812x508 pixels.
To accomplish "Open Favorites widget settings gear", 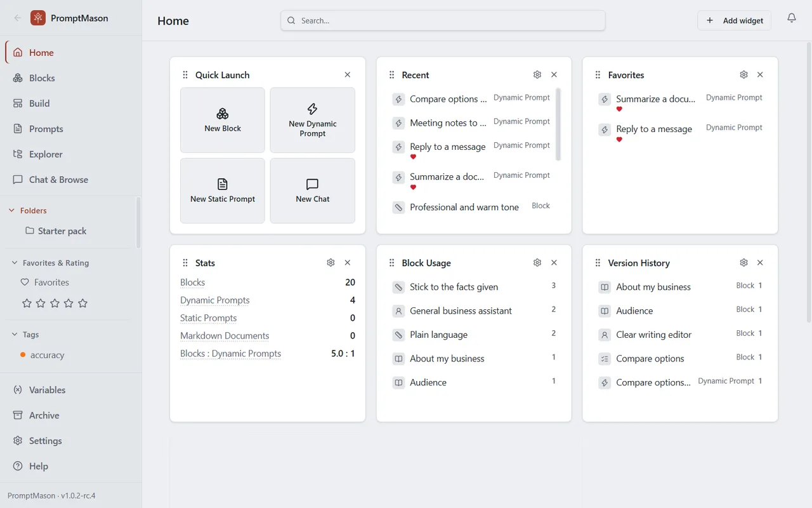I will click(x=744, y=75).
